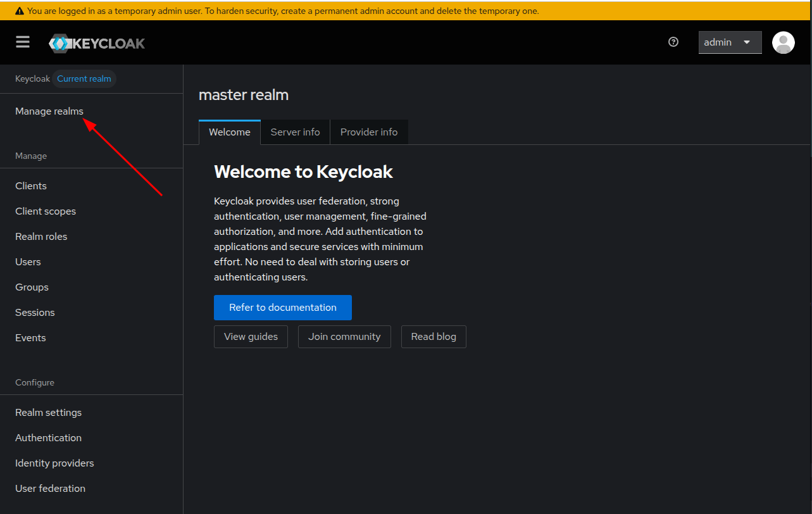This screenshot has width=812, height=514.
Task: Go to Authentication settings
Action: tap(49, 438)
